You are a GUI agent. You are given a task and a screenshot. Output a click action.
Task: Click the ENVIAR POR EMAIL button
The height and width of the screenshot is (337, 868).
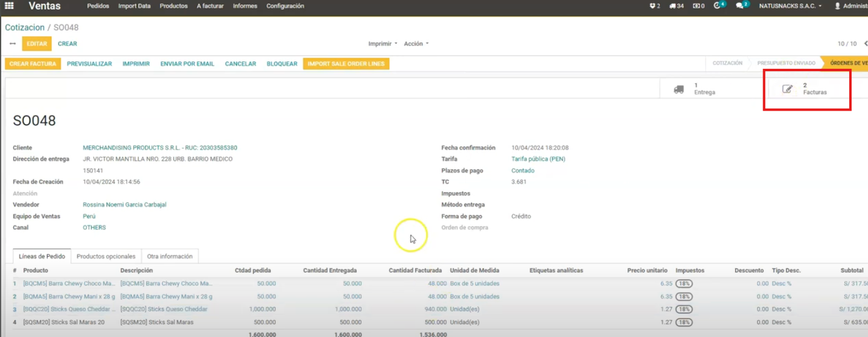pyautogui.click(x=187, y=64)
